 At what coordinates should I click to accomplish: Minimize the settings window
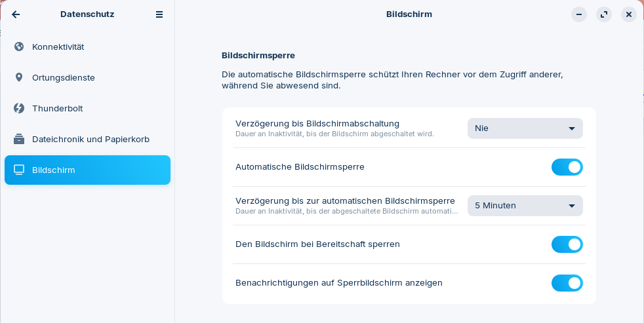[x=579, y=14]
